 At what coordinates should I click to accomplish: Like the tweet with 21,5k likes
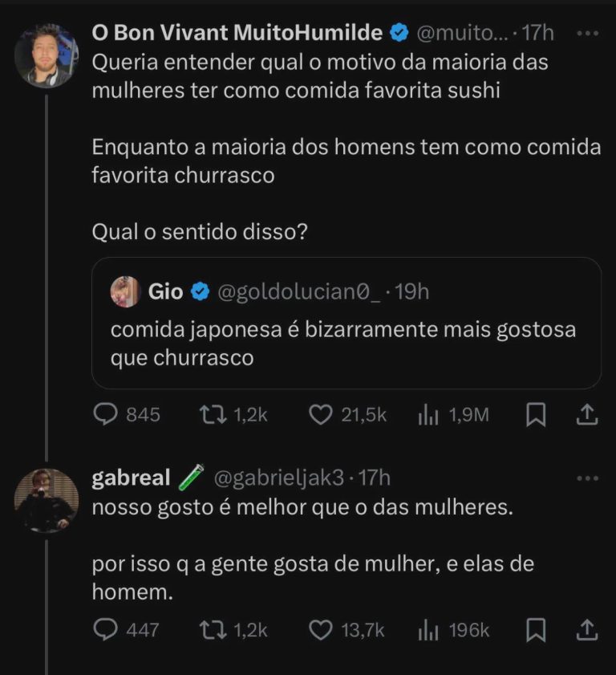point(321,414)
